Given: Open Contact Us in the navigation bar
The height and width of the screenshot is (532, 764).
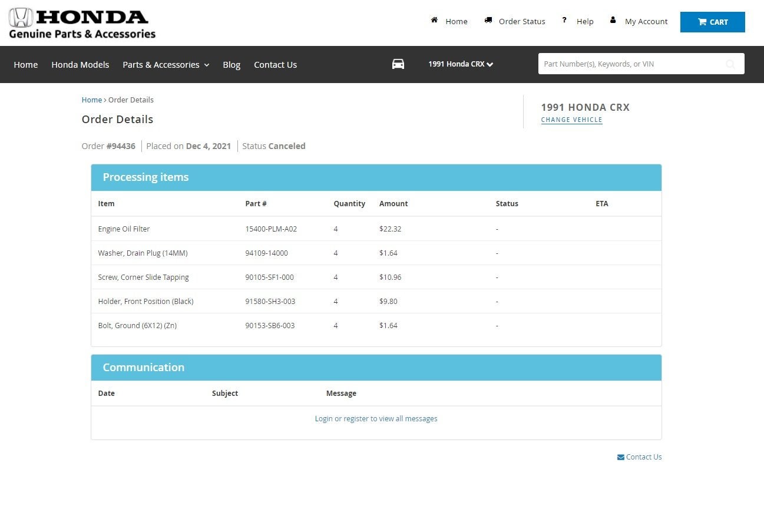Looking at the screenshot, I should tap(275, 65).
